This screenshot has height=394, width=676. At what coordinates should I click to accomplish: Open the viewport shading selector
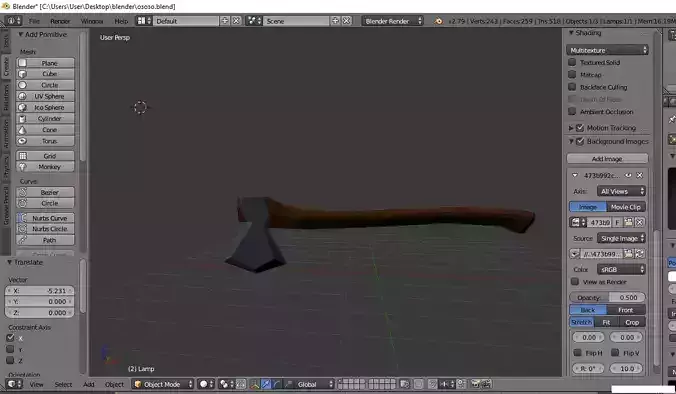207,384
